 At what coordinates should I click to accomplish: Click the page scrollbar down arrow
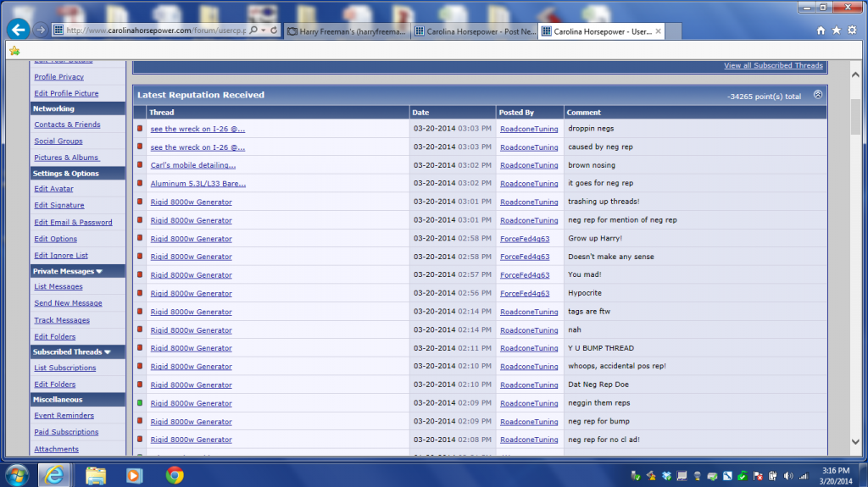(855, 441)
